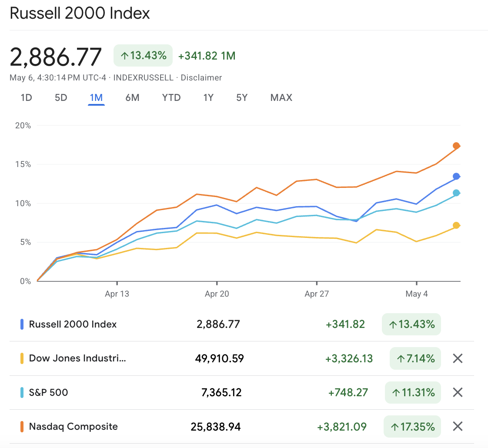Click the Apr 27 axis label
This screenshot has width=488, height=448.
click(x=317, y=294)
